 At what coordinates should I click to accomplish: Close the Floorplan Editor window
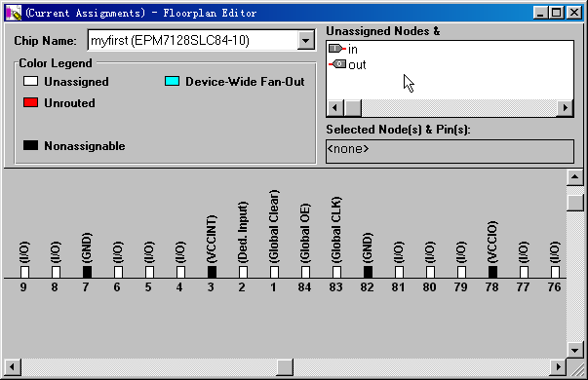(x=574, y=13)
